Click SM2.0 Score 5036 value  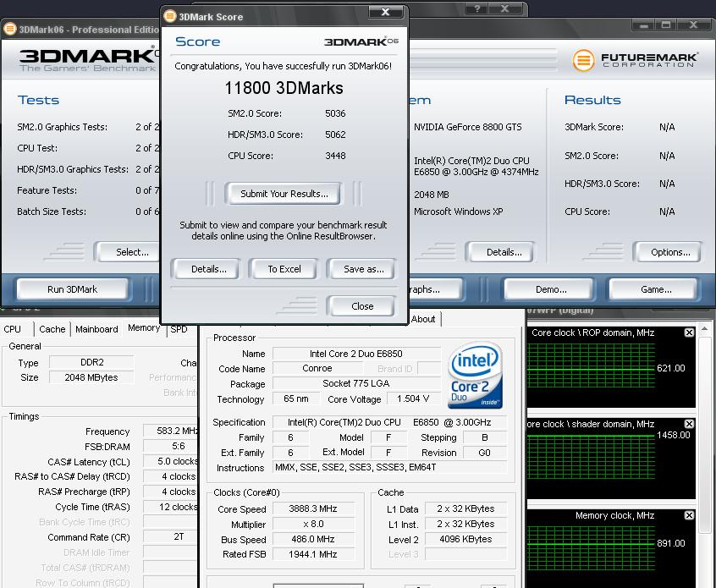(335, 113)
